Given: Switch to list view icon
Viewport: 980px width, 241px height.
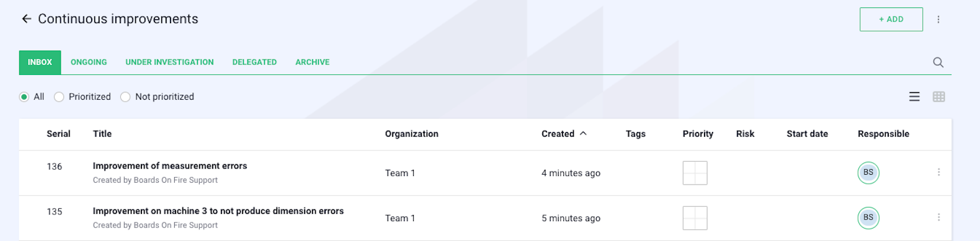Looking at the screenshot, I should [x=914, y=97].
